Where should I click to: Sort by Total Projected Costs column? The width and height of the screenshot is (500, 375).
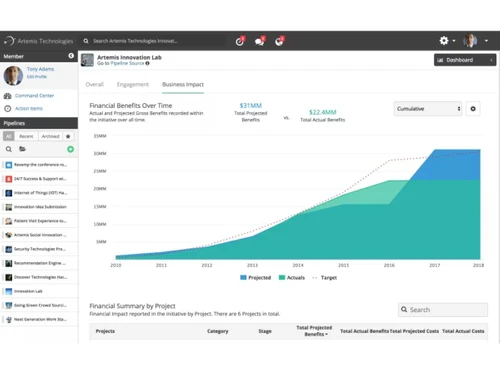tap(414, 331)
